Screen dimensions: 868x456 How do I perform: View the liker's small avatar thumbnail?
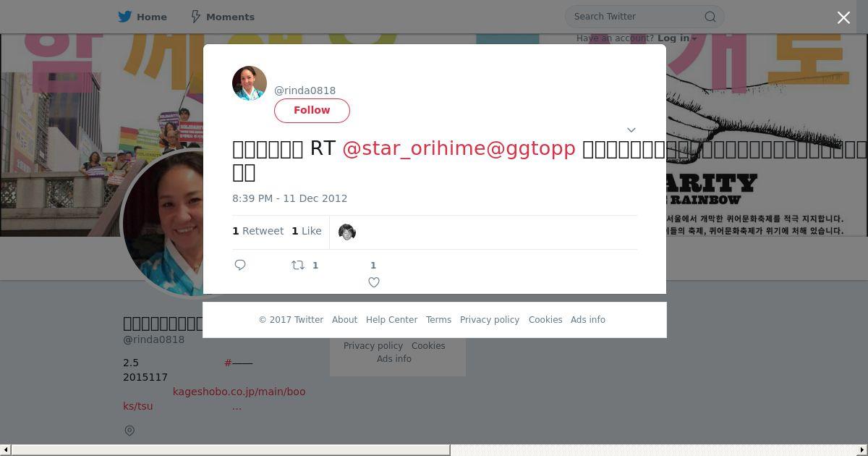347,232
